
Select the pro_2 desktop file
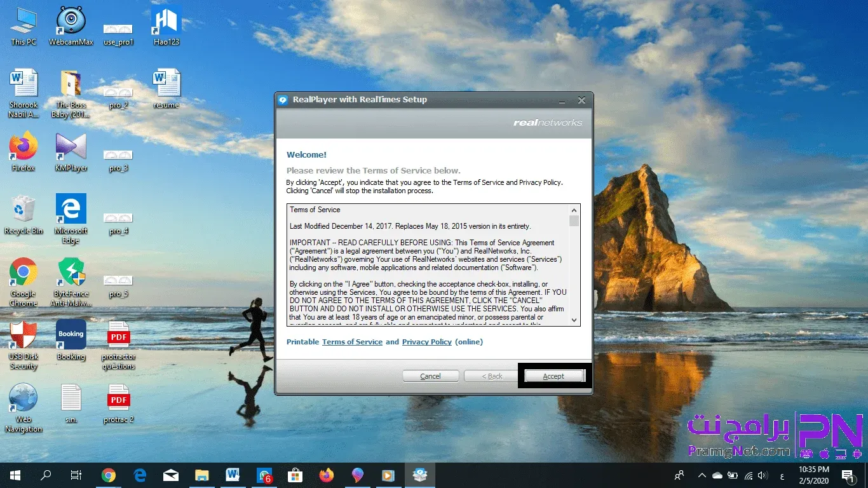coord(118,98)
